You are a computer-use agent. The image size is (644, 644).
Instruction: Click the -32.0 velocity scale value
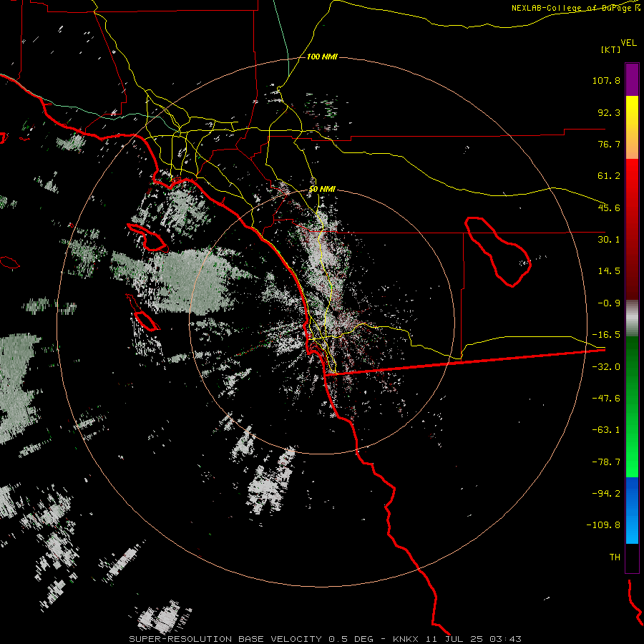[606, 367]
